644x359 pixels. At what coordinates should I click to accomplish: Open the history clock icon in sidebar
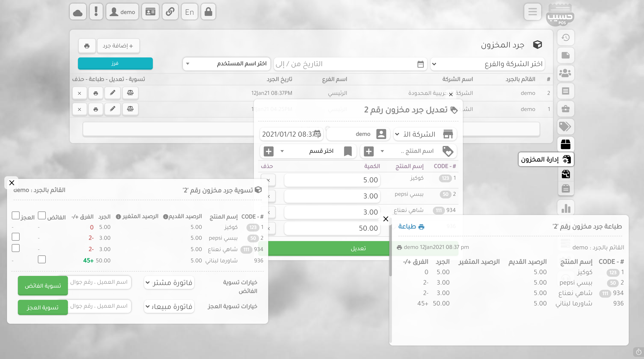point(565,37)
